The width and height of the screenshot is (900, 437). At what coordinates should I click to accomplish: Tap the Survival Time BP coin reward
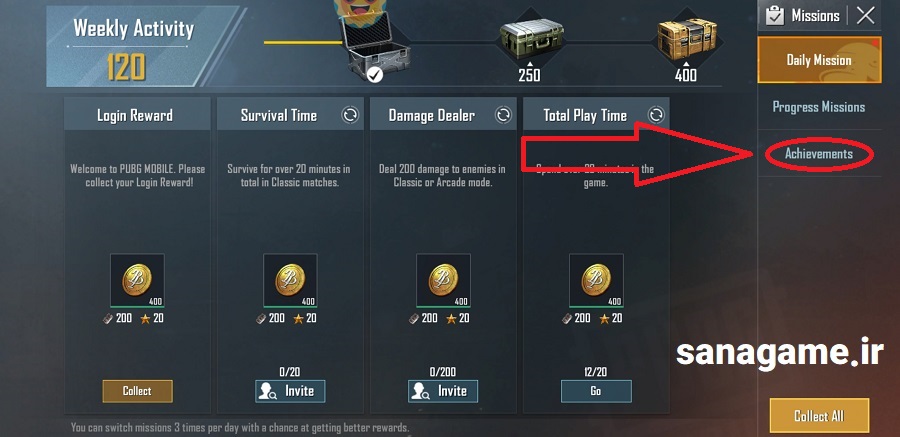[x=290, y=280]
